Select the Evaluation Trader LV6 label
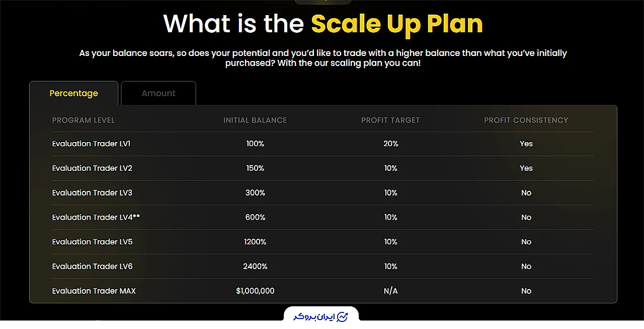 click(x=93, y=267)
